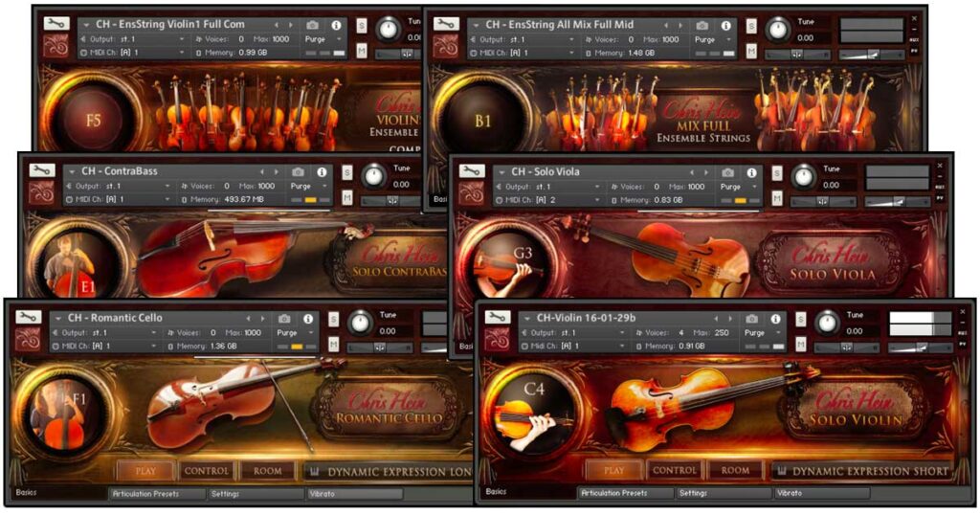The height and width of the screenshot is (515, 980).
Task: Click camera snapshot icon in Solo Viola header
Action: tap(728, 172)
